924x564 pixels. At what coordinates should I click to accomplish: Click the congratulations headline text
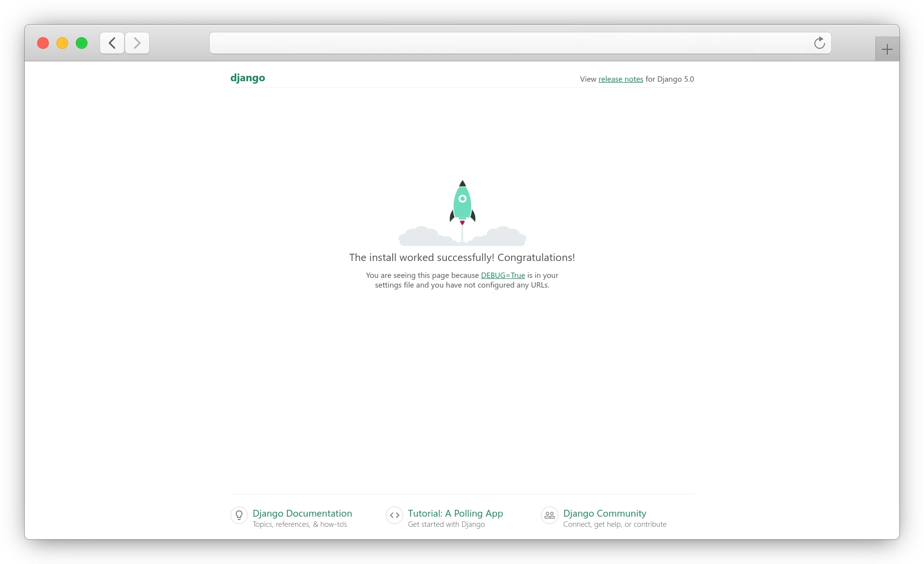461,257
